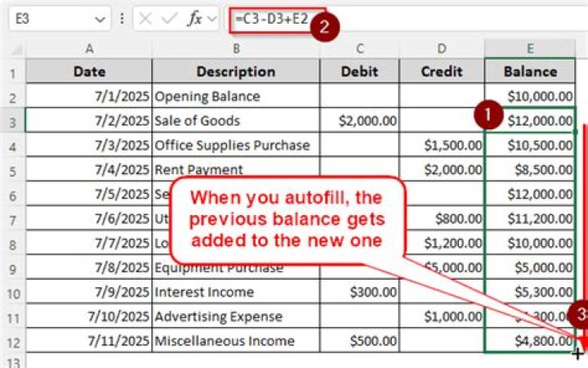Select column A header
588x368 pixels.
click(x=88, y=47)
